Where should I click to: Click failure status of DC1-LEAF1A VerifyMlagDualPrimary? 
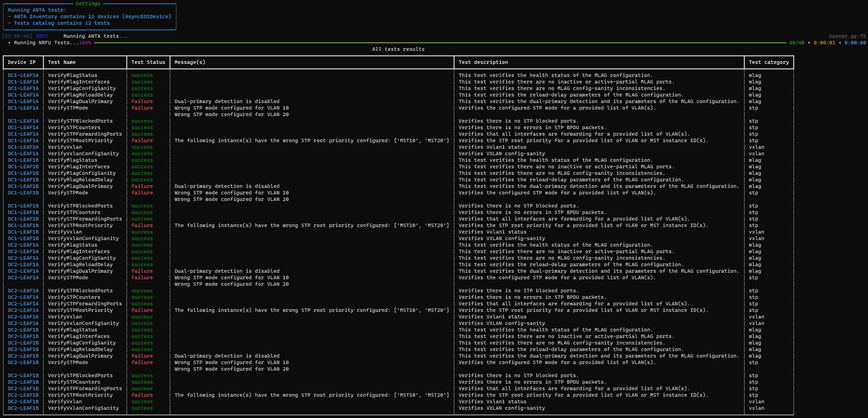pos(142,101)
